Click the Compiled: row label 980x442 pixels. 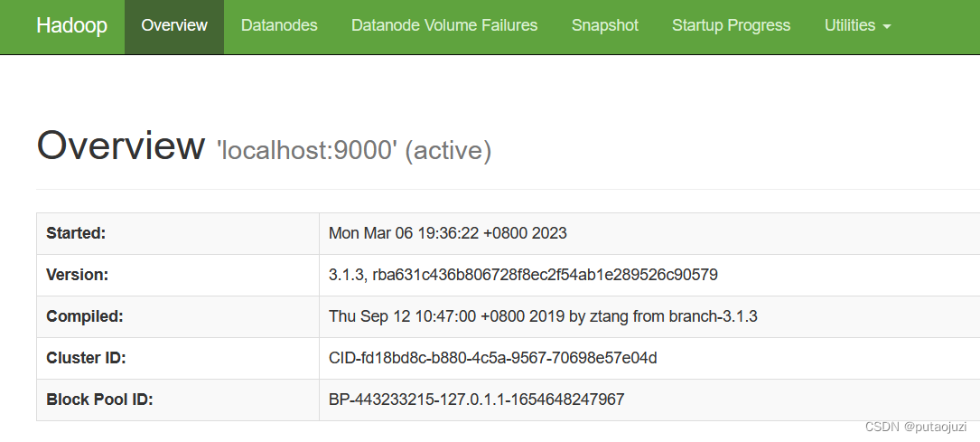pyautogui.click(x=85, y=316)
